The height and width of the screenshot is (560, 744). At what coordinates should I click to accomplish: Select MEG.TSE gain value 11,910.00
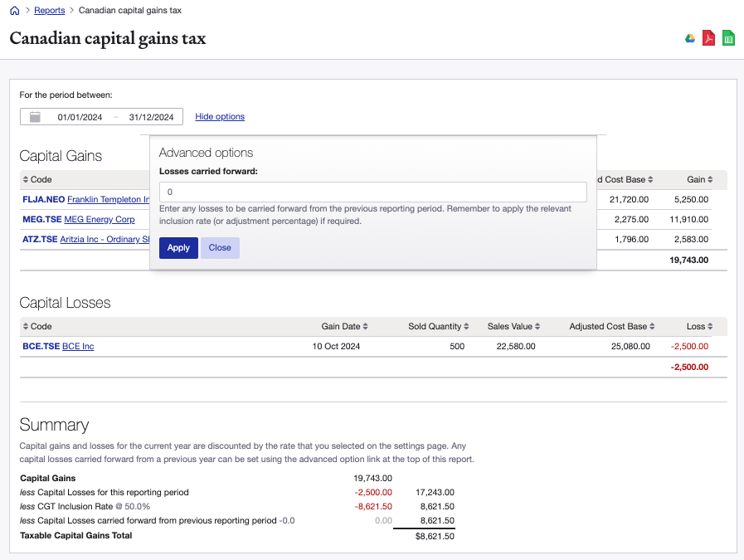coord(688,219)
